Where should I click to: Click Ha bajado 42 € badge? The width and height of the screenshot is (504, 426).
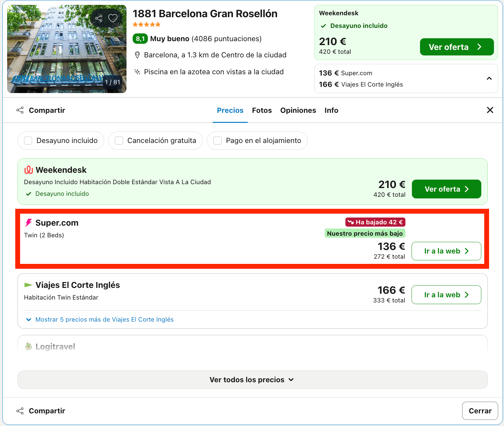(375, 222)
